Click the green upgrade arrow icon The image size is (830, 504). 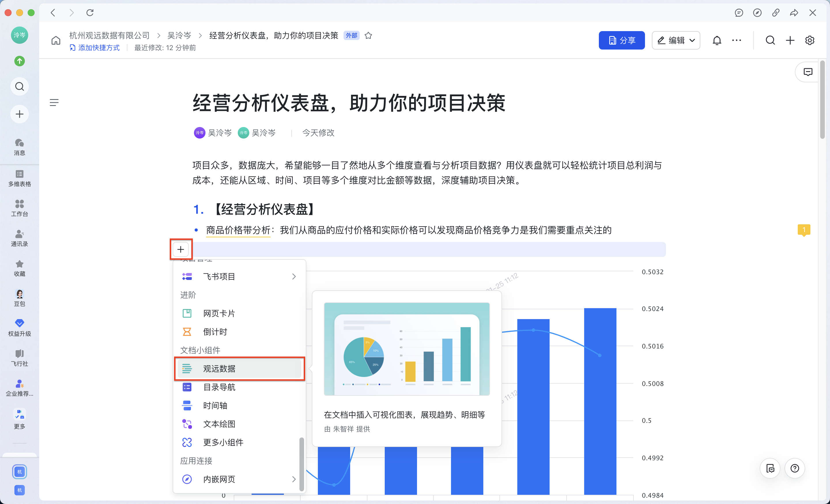[20, 61]
